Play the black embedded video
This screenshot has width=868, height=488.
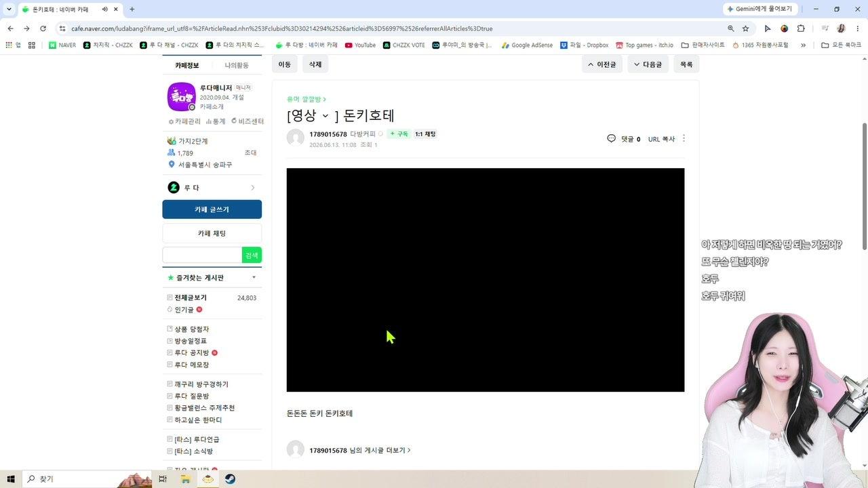coord(486,280)
